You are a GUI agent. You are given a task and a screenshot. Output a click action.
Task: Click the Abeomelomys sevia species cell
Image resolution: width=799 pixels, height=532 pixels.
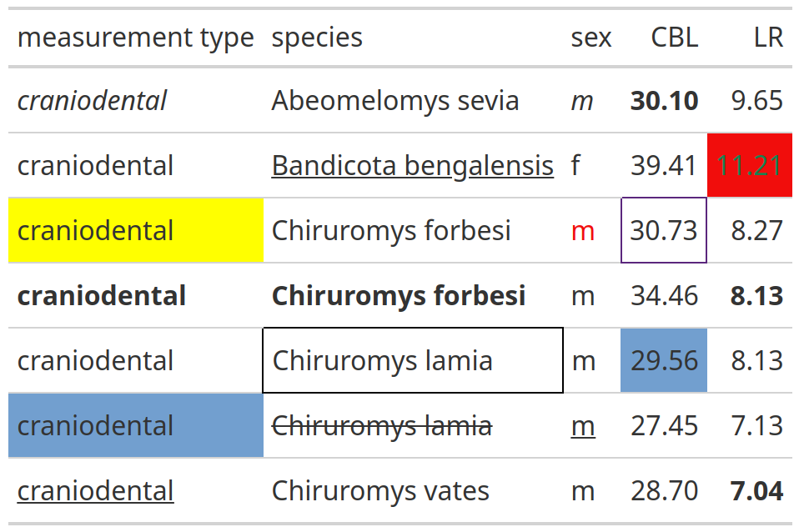[x=395, y=101]
